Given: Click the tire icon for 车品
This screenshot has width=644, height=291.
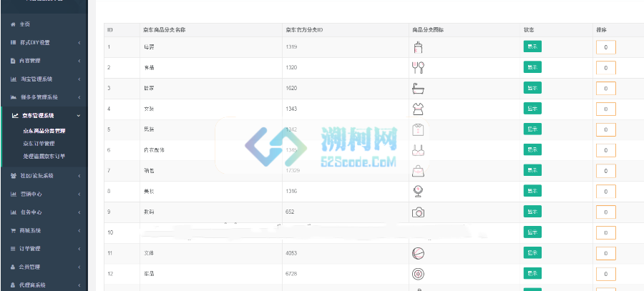Looking at the screenshot, I should pos(418,274).
